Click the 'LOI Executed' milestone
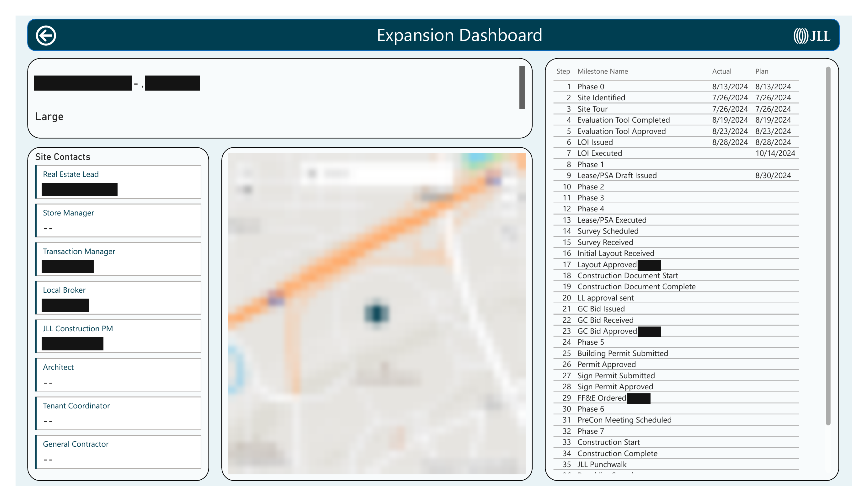Viewport: 868px width, 502px height. click(x=600, y=153)
